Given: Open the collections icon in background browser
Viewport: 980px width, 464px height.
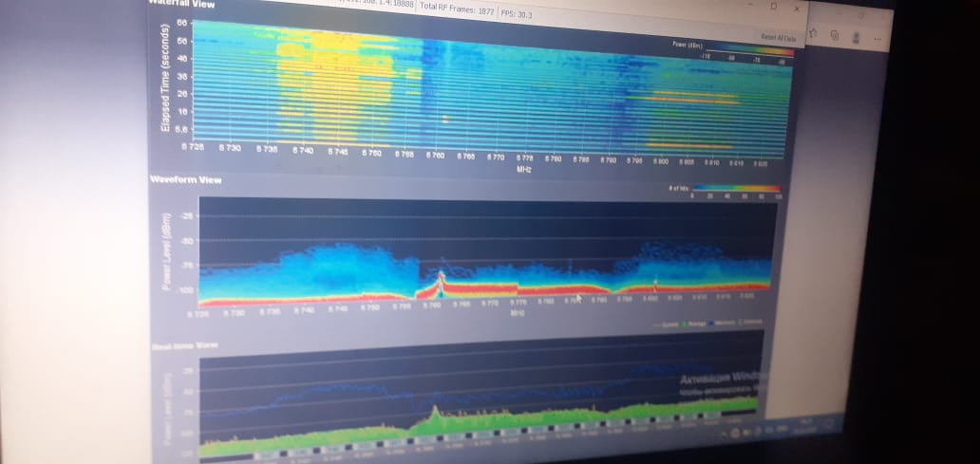Looking at the screenshot, I should point(835,35).
